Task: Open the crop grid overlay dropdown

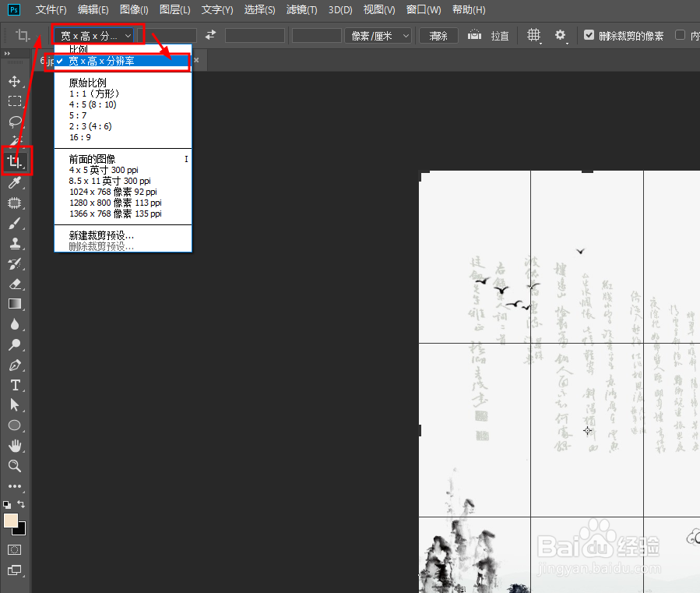Action: (534, 35)
